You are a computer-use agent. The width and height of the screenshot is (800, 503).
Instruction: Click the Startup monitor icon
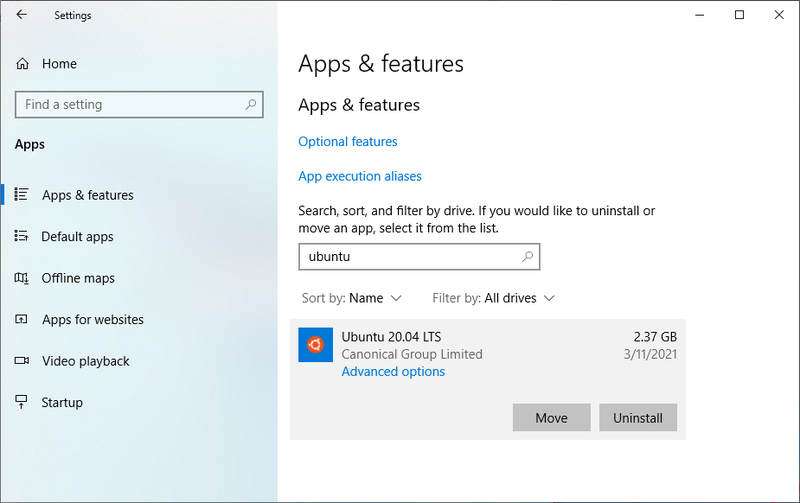point(21,402)
